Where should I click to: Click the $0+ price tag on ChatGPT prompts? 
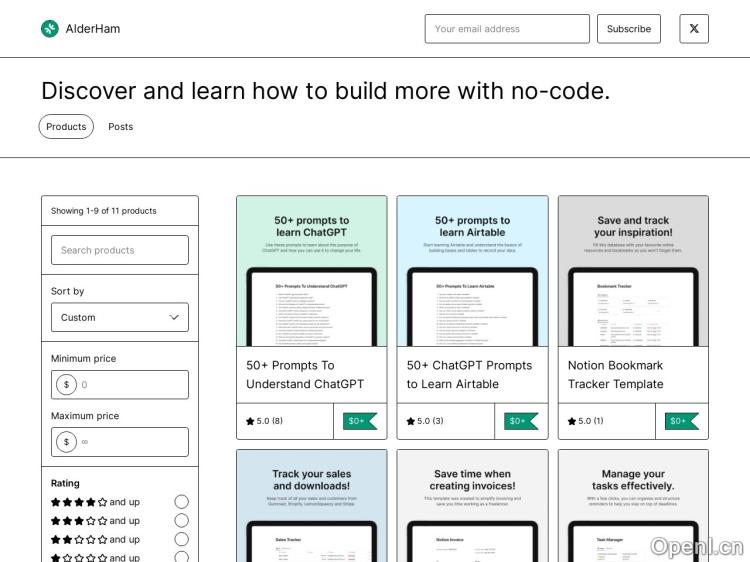coord(359,421)
